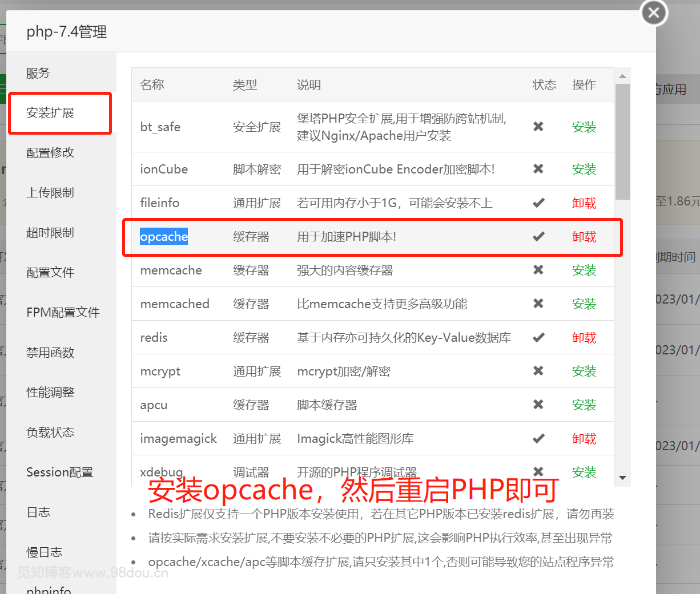The width and height of the screenshot is (700, 594).
Task: Install the memcached extension
Action: coord(584,304)
